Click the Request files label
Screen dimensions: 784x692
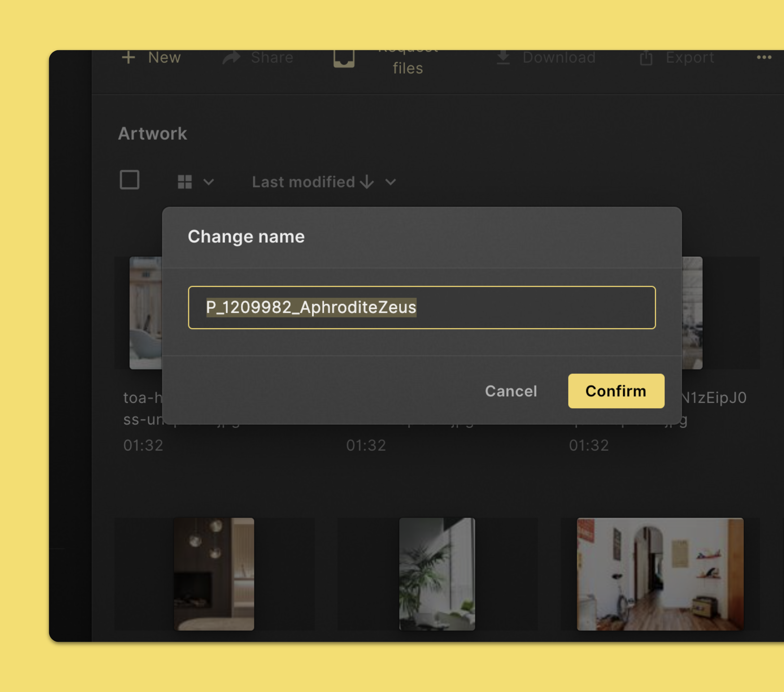(x=408, y=62)
